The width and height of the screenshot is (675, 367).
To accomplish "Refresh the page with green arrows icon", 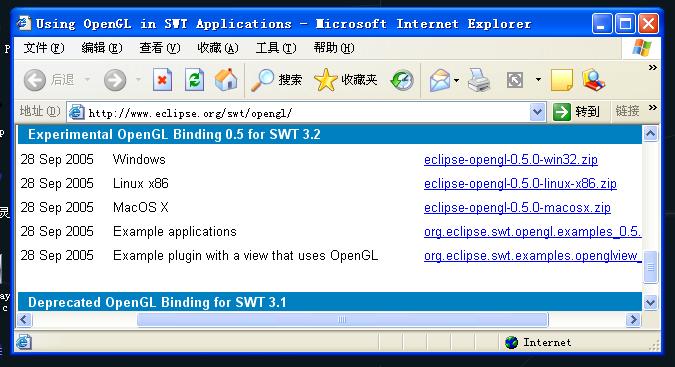I will [x=194, y=80].
